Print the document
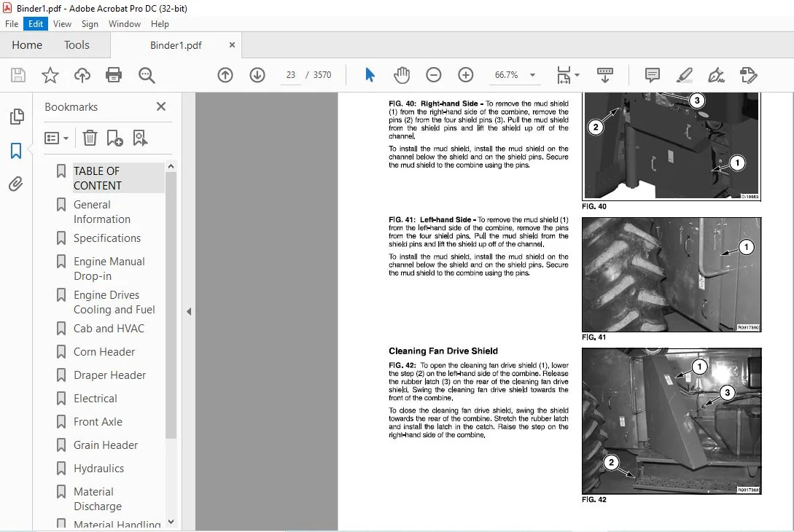 114,75
